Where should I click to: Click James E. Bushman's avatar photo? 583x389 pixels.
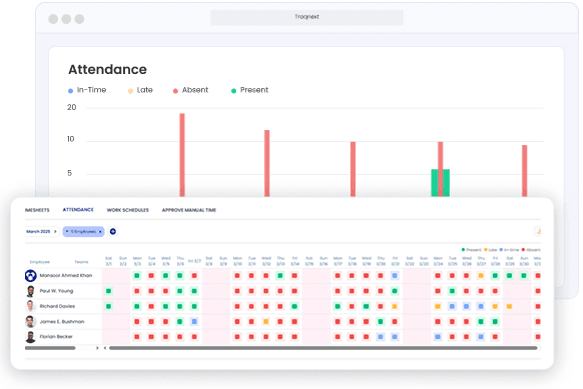point(30,321)
